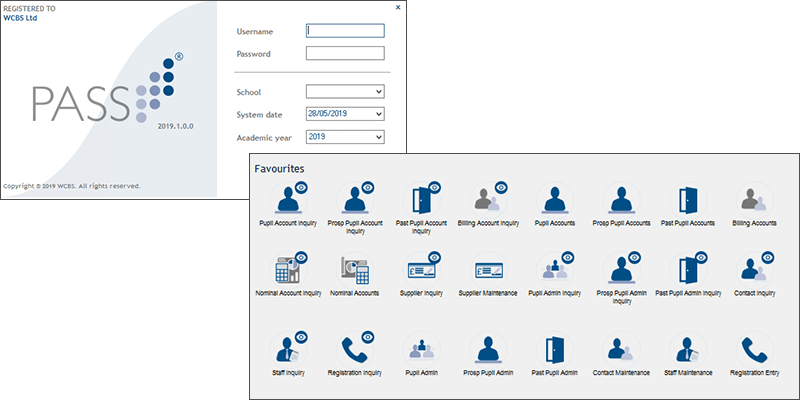Screen dimensions: 800x400
Task: Open Nominal Account Inquiry icon
Action: point(288,270)
